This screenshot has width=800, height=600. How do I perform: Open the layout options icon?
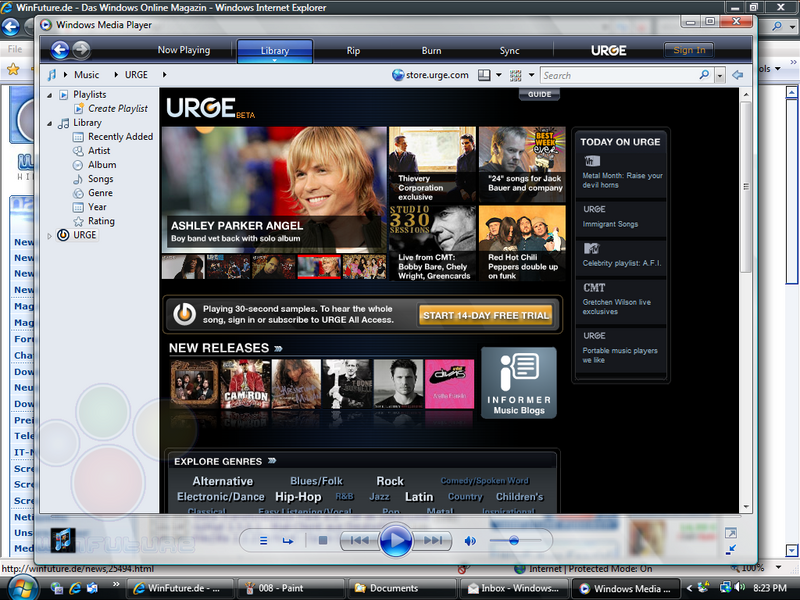tap(484, 75)
